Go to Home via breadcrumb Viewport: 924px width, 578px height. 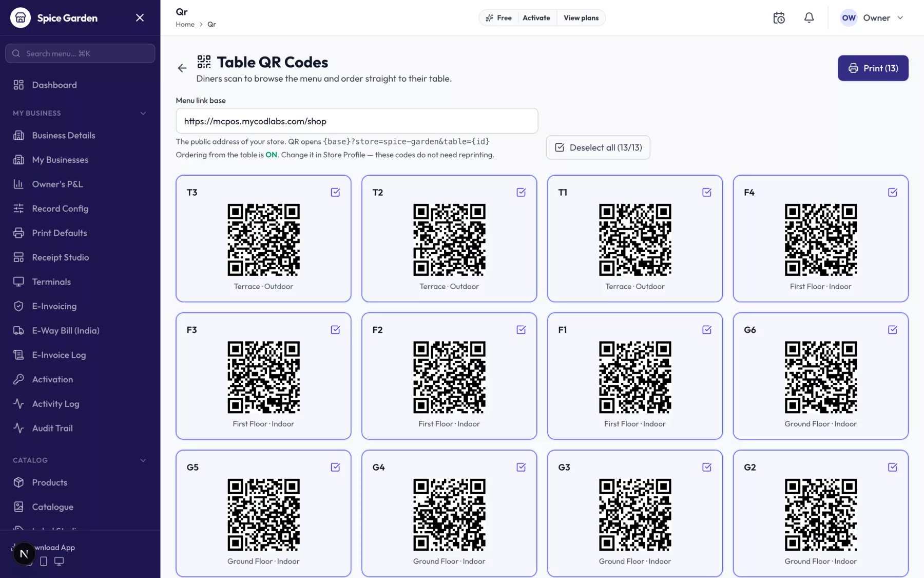185,25
